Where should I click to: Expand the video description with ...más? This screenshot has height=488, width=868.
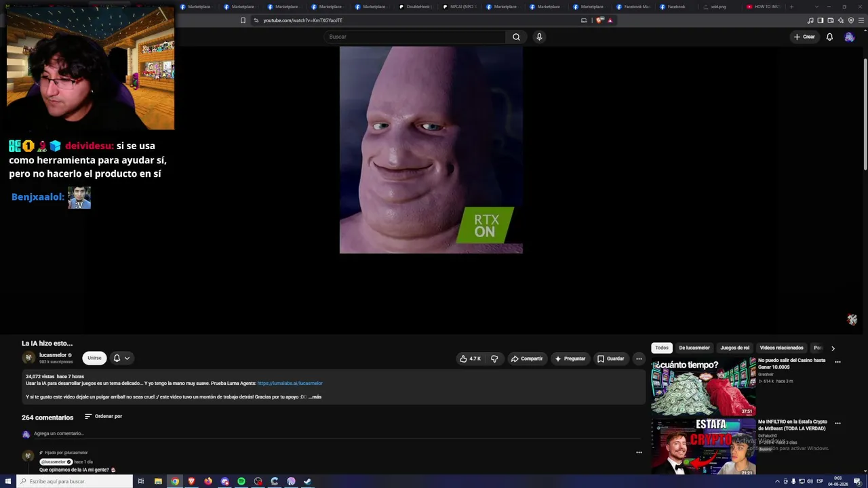[315, 396]
